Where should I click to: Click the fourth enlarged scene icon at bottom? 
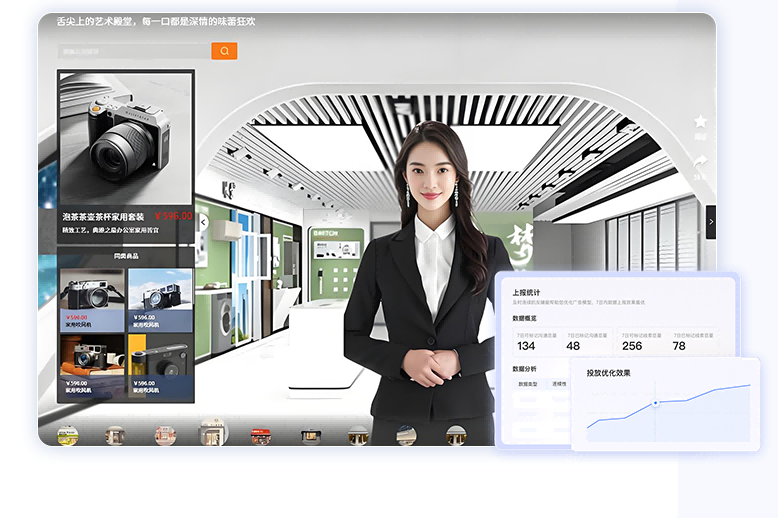tap(212, 434)
